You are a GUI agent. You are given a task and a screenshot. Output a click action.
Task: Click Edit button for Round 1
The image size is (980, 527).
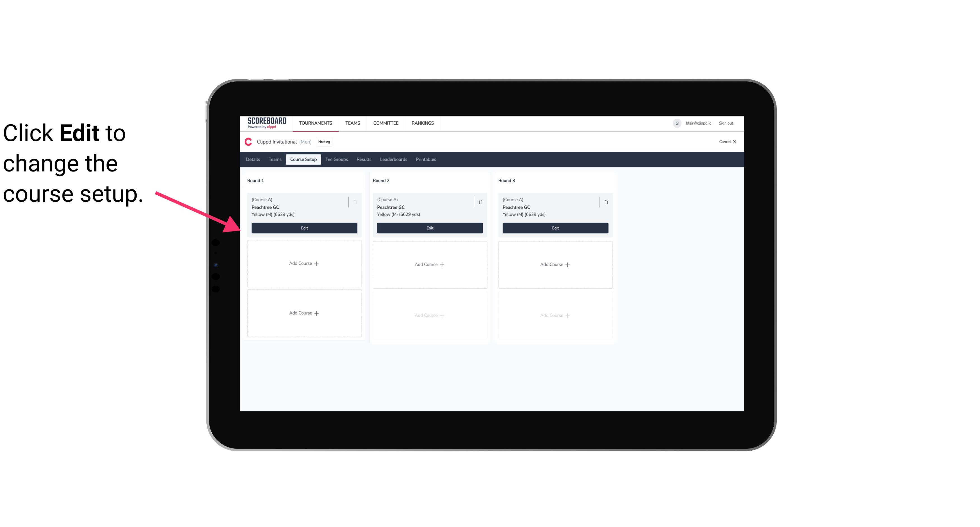tap(304, 228)
